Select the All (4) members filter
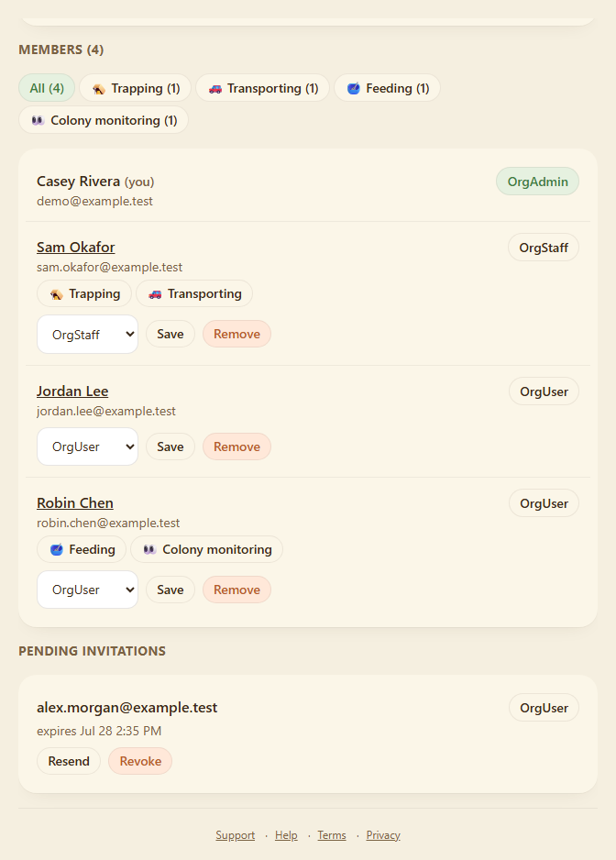The image size is (616, 860). click(47, 88)
